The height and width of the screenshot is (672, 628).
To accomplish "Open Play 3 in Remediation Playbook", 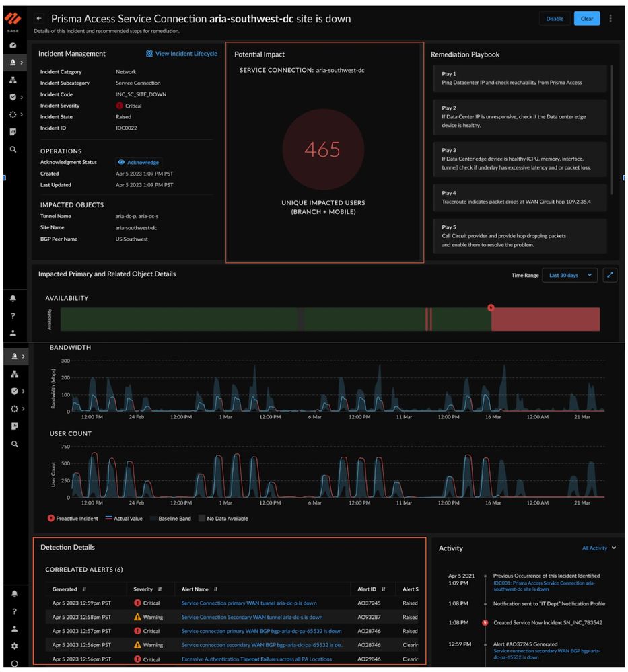I will click(517, 159).
